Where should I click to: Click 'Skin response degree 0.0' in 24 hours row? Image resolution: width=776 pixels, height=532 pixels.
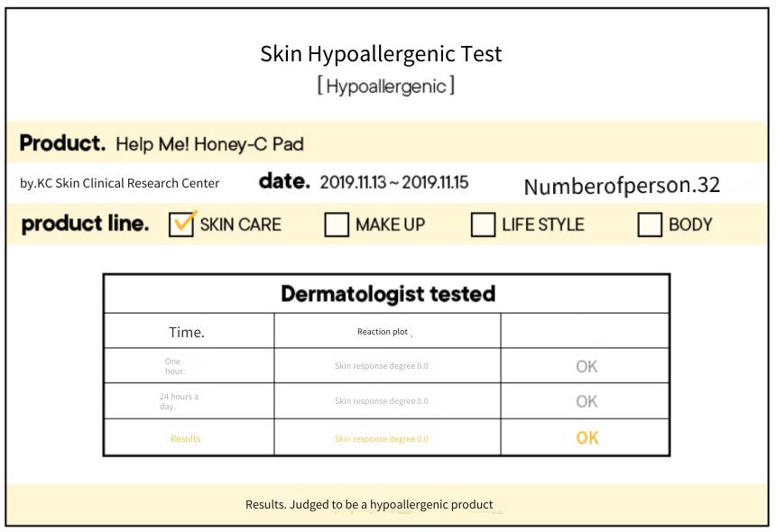coord(381,401)
